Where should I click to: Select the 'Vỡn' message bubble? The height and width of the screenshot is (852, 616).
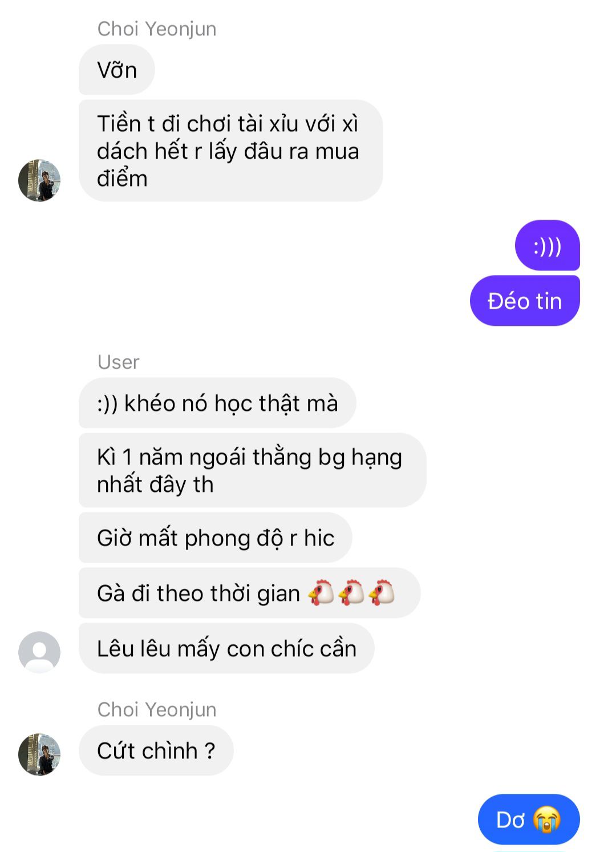pyautogui.click(x=117, y=70)
